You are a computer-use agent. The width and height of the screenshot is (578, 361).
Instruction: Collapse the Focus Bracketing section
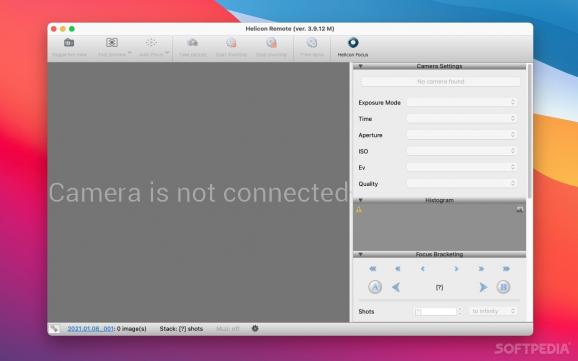361,254
